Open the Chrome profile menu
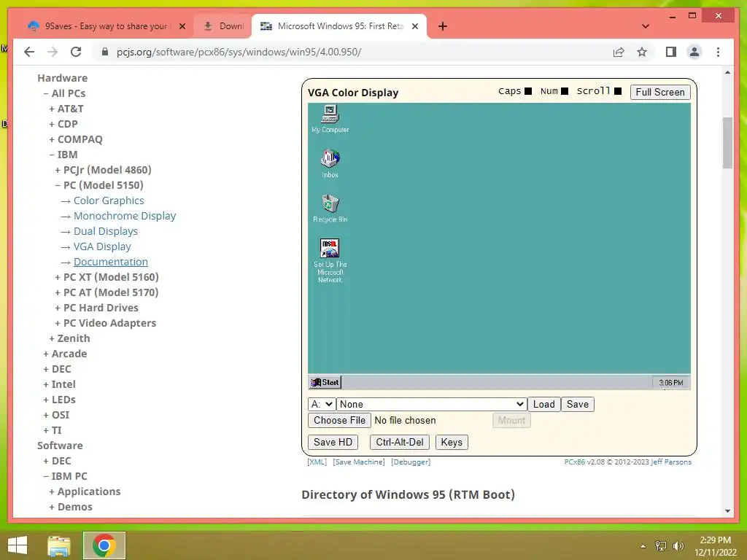Screen dimensions: 747x560 (x=694, y=52)
